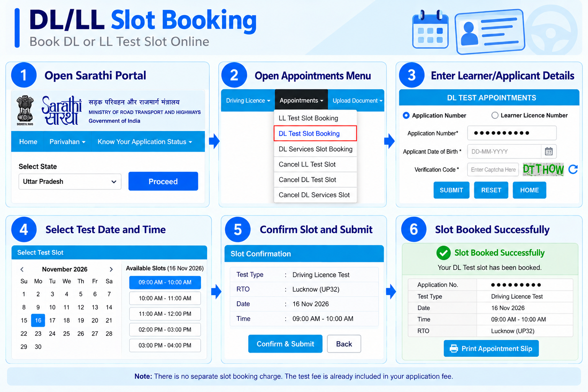Click the calendar icon in page header
This screenshot has width=588, height=392.
point(430,29)
